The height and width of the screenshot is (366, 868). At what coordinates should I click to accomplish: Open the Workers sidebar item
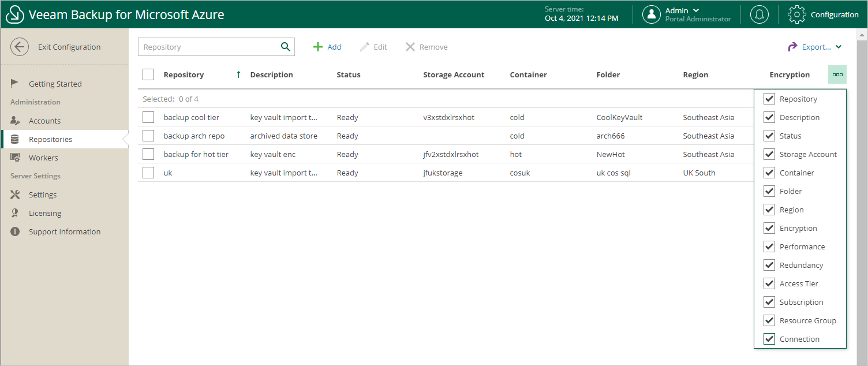[x=65, y=158]
